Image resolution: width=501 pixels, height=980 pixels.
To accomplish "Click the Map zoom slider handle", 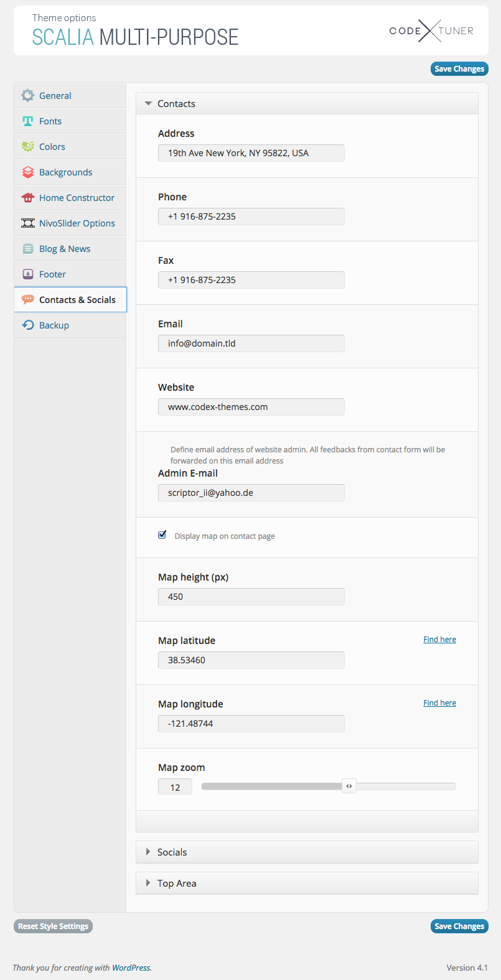I will click(349, 786).
